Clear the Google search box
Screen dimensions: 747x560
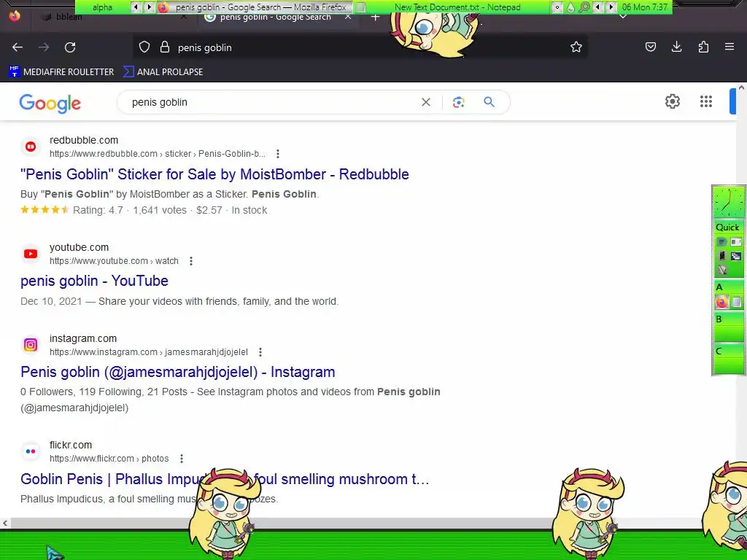pos(426,102)
